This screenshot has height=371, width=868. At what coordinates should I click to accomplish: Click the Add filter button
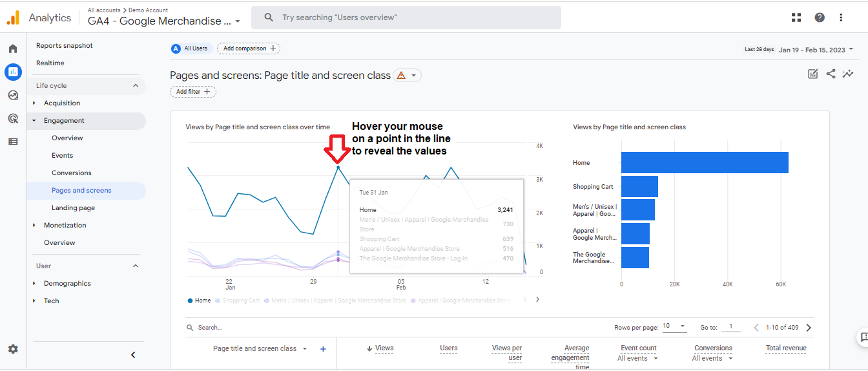[x=193, y=92]
